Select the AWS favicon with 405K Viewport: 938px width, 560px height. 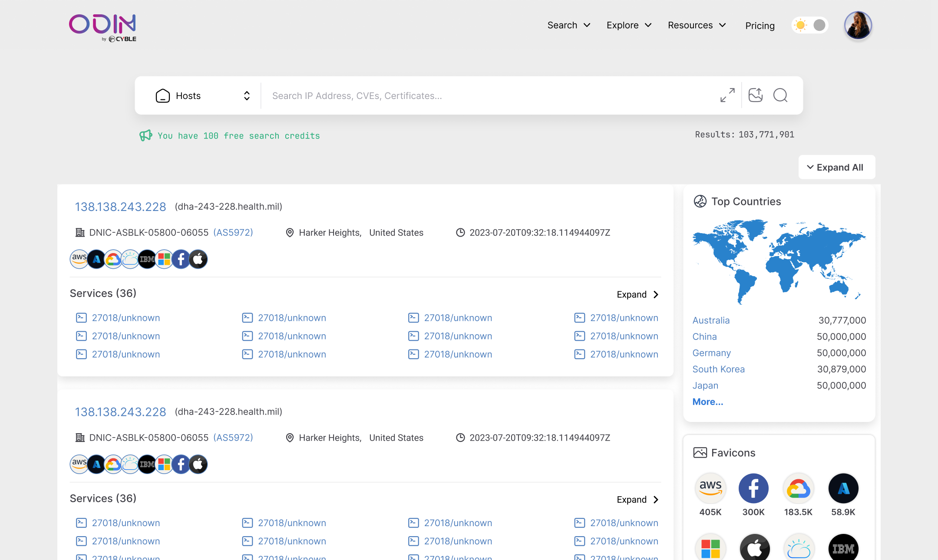[x=710, y=488]
